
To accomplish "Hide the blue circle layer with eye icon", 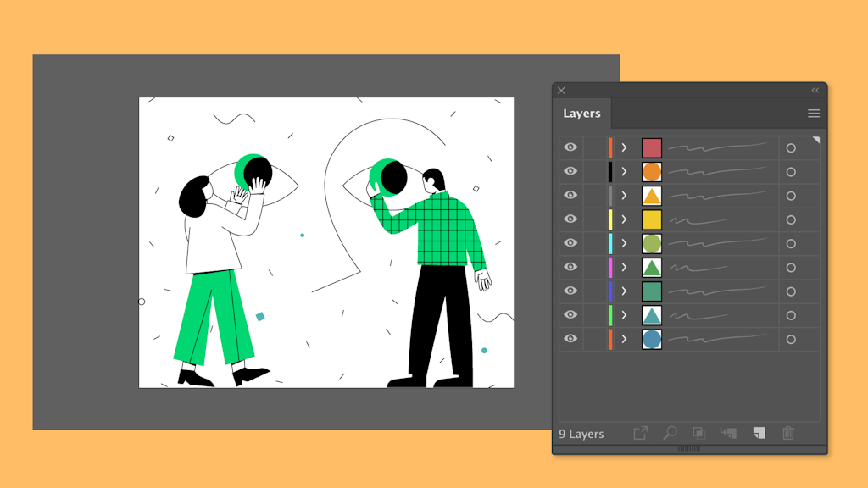I will pyautogui.click(x=570, y=339).
